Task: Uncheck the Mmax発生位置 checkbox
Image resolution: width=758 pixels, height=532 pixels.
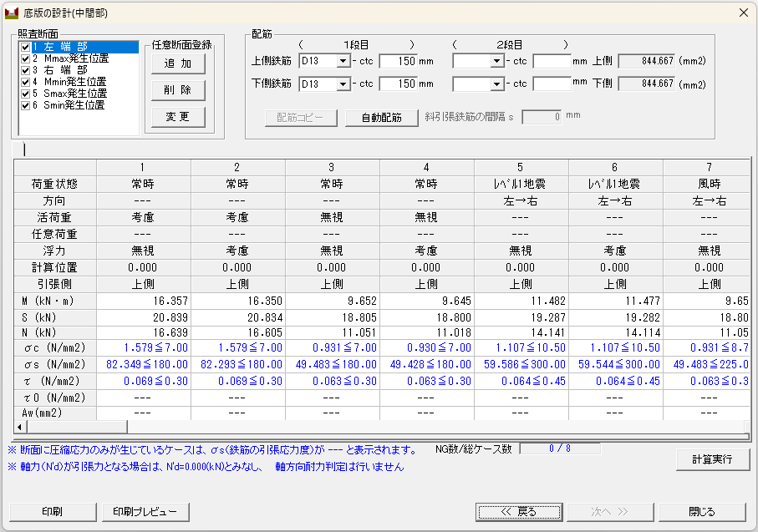Action: click(x=25, y=58)
